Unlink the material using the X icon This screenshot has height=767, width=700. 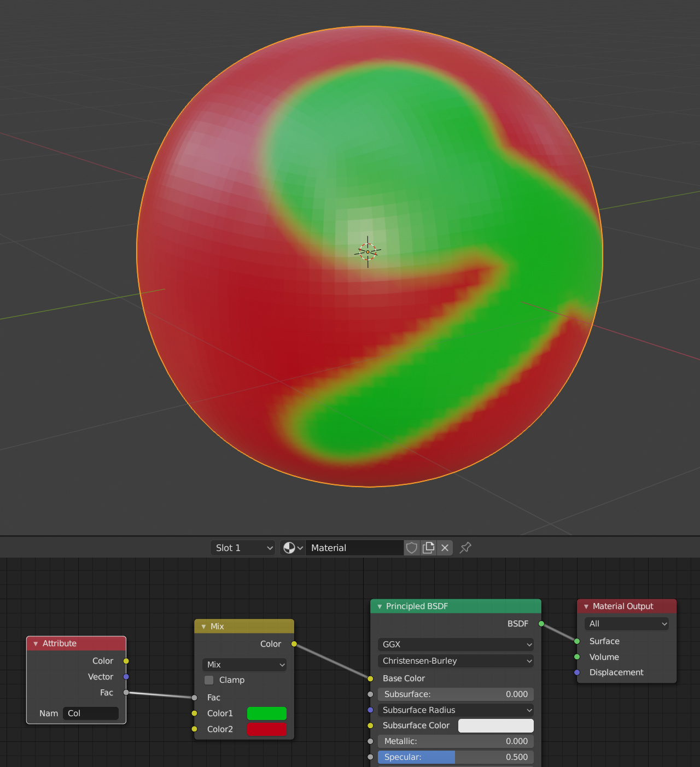(445, 547)
